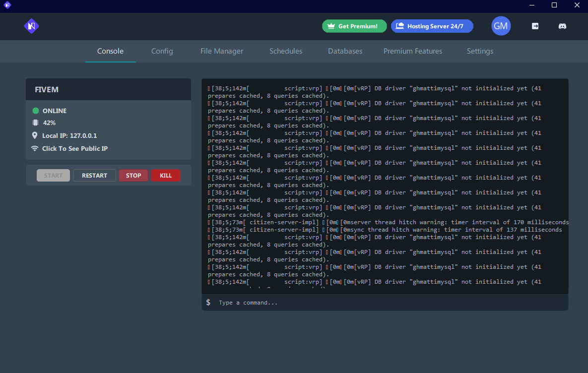Click the location pin icon next to Local IP
The height and width of the screenshot is (373, 588).
coord(35,135)
